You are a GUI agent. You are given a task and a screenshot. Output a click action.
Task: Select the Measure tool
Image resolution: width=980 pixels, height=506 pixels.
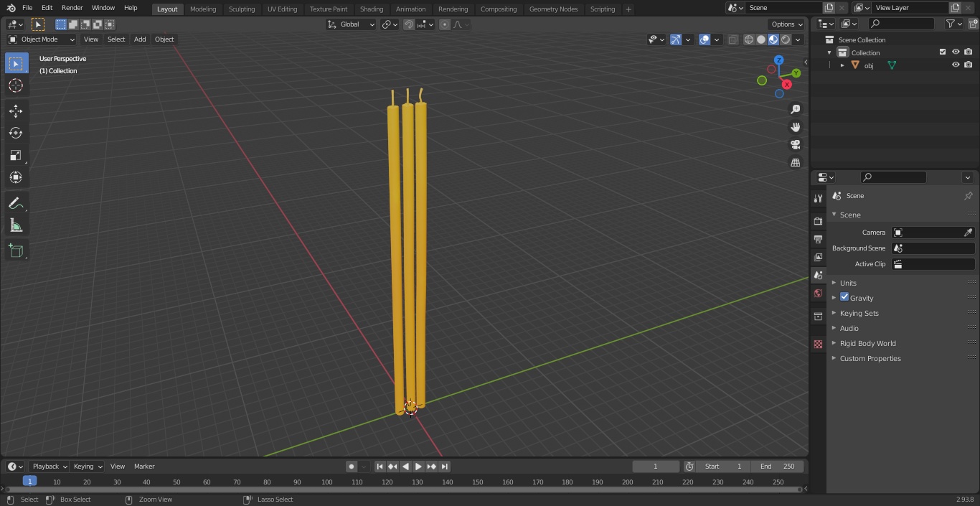[16, 226]
